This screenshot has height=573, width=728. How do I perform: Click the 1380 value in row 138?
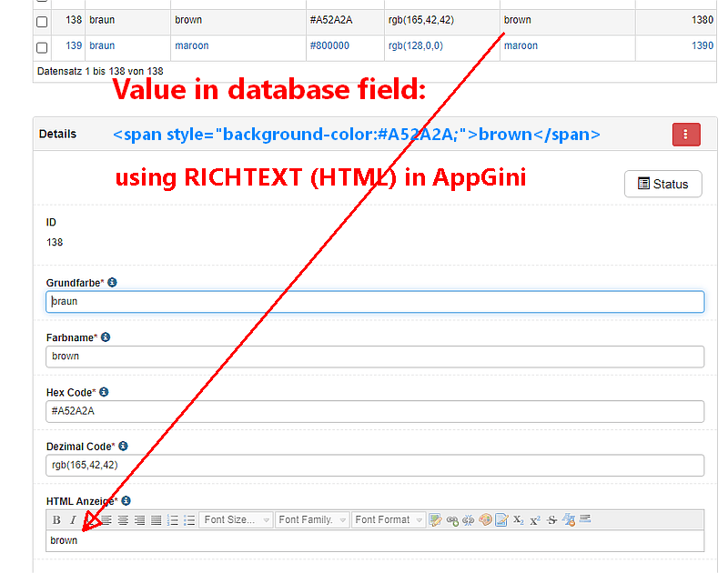tap(703, 20)
